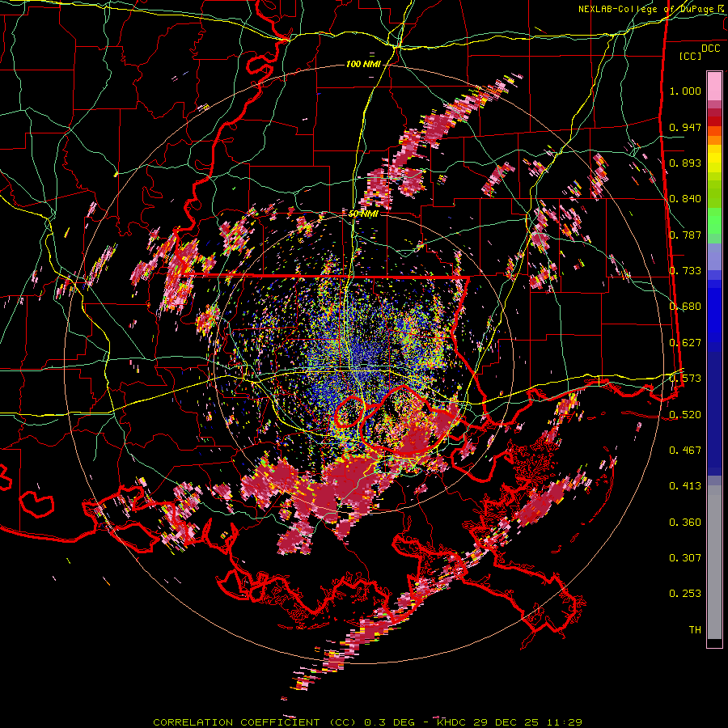Select the 0.253 scale value
Image resolution: width=728 pixels, height=728 pixels.
click(x=685, y=594)
